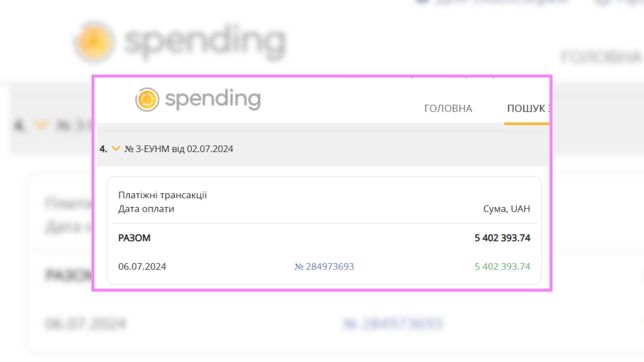
Task: Switch to the ПОШУК tab
Action: [x=527, y=109]
